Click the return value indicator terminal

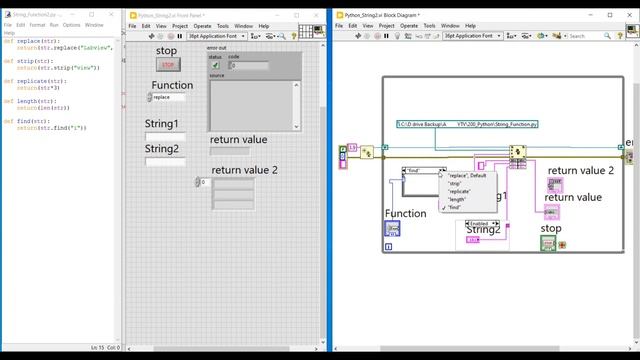click(x=552, y=212)
